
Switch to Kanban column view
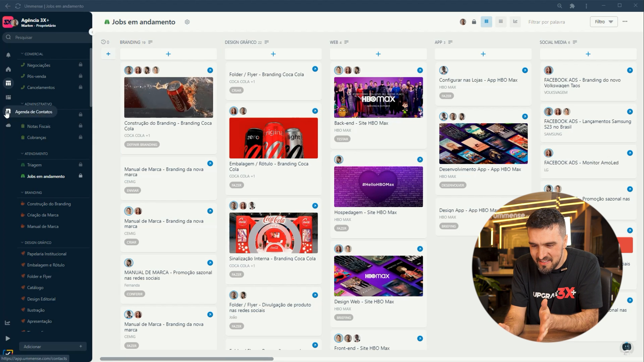[x=486, y=22]
